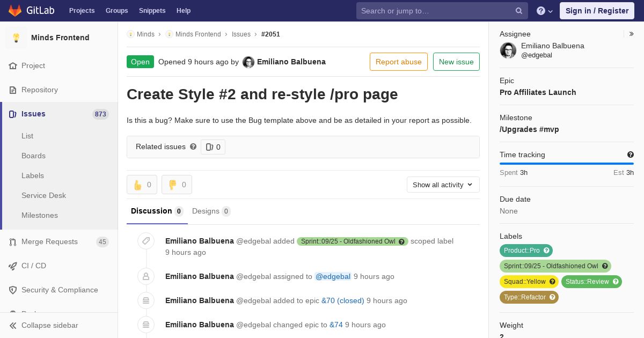Click the Issues sidebar icon
The image size is (644, 338).
click(13, 114)
